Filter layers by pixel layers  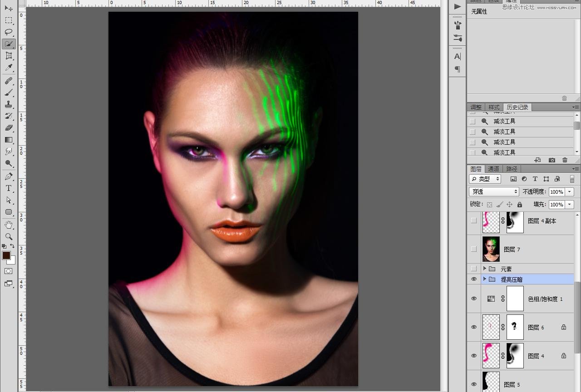pos(513,179)
